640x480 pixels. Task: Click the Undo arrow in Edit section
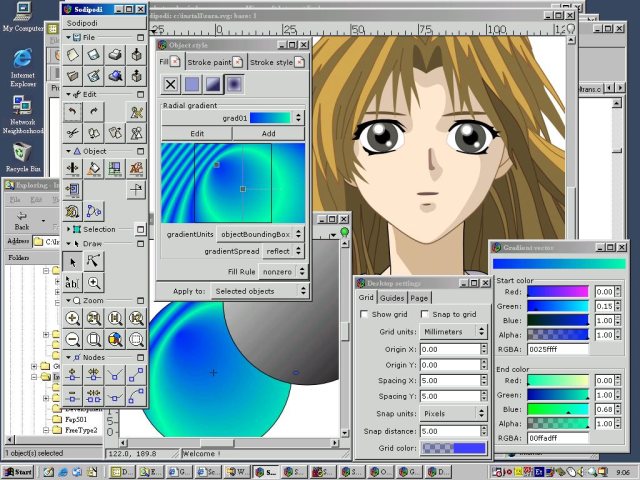click(73, 112)
